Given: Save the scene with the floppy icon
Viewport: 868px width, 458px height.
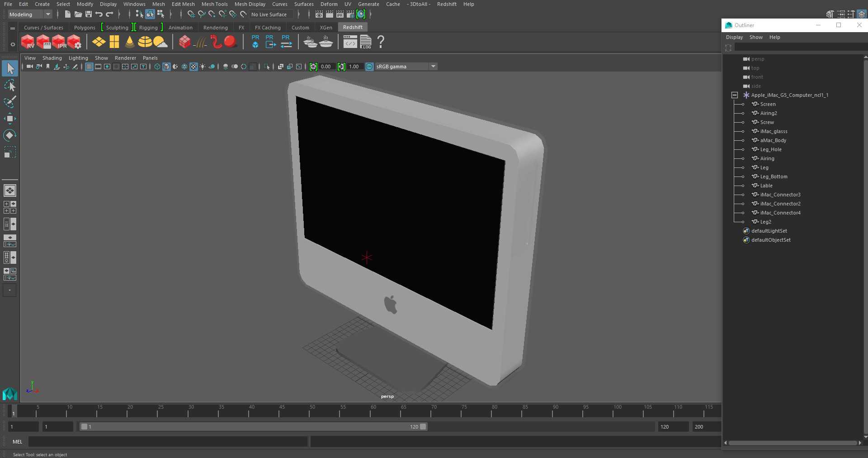Looking at the screenshot, I should tap(89, 14).
